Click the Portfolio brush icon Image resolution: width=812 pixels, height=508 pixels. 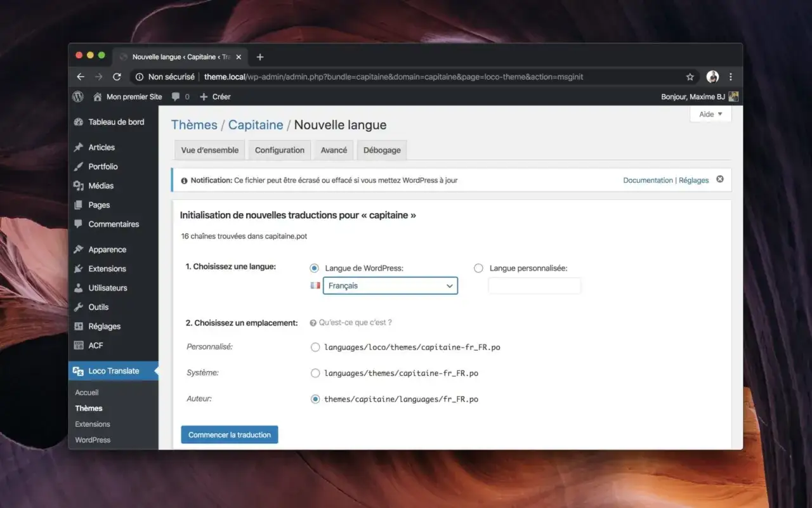coord(79,166)
